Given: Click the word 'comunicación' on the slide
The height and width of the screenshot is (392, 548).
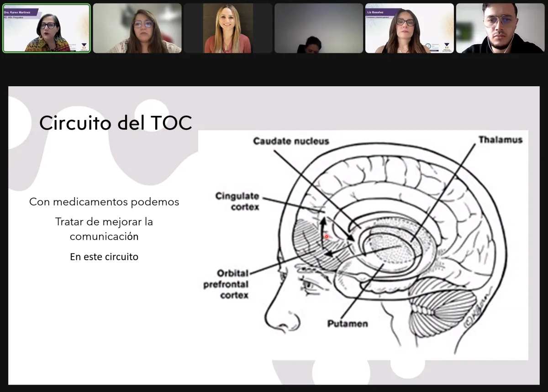Looking at the screenshot, I should (104, 236).
